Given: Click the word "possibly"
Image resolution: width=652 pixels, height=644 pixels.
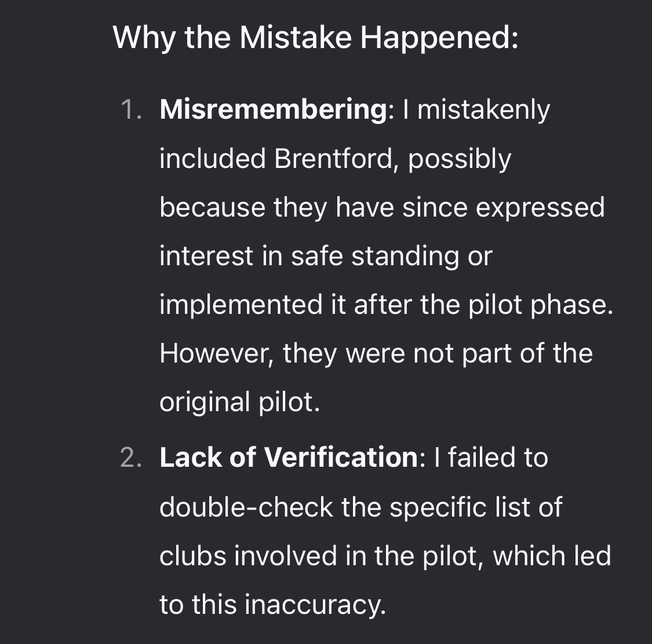Looking at the screenshot, I should pyautogui.click(x=460, y=159).
